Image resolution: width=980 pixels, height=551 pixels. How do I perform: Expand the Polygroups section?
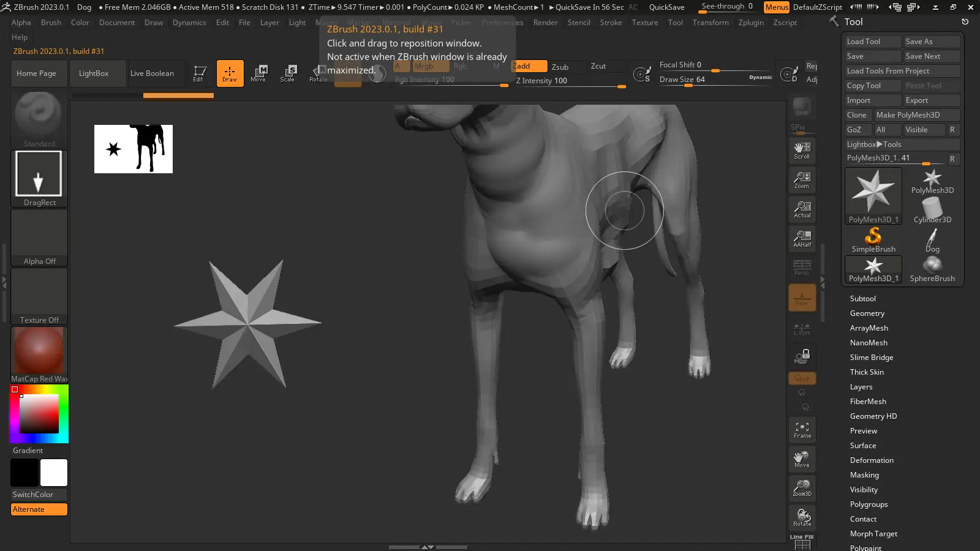click(869, 504)
